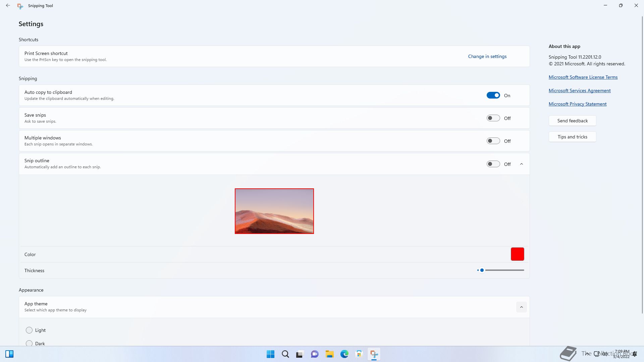Image resolution: width=644 pixels, height=362 pixels.
Task: Open Widgets panel icon in taskbar
Action: 9,354
